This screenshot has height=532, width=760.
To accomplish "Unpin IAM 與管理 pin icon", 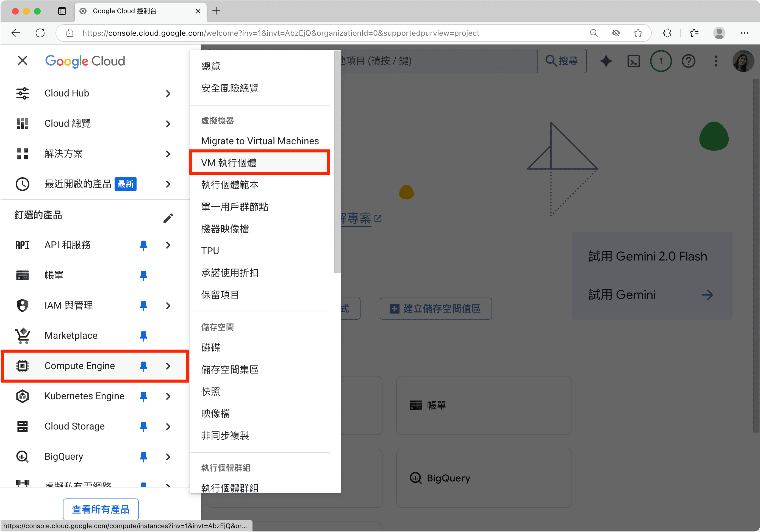I will pos(144,306).
